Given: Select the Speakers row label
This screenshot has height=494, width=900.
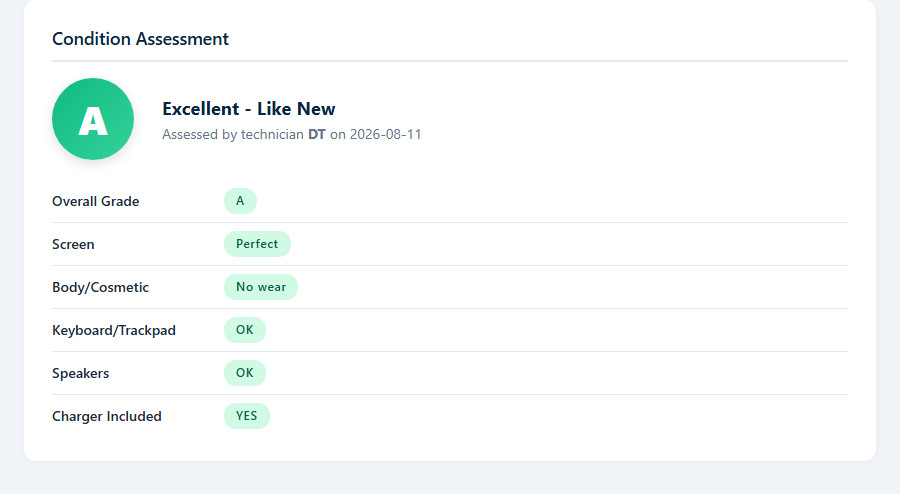Looking at the screenshot, I should click(80, 374).
